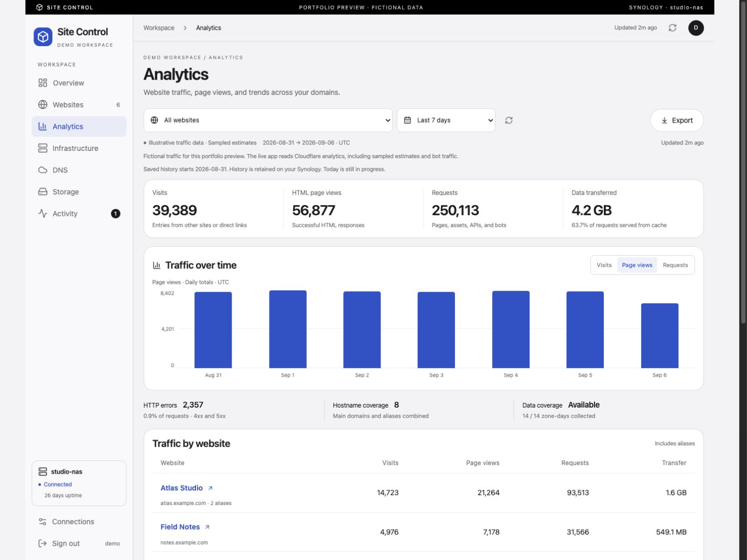Go to Overview in the sidebar

point(79,83)
